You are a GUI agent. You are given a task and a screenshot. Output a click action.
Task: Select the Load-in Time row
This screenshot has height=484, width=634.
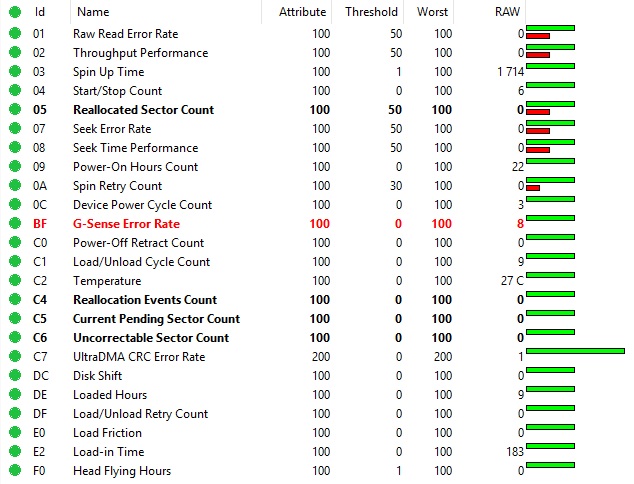(x=108, y=452)
